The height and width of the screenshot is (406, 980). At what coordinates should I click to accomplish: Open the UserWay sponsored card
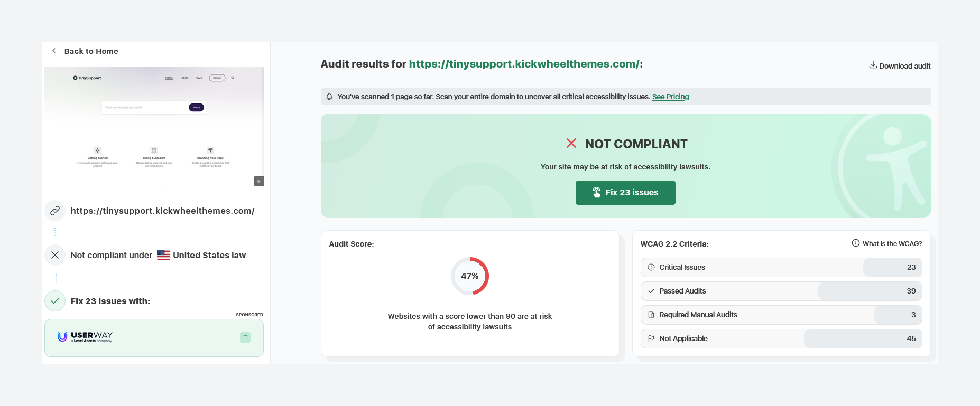[x=154, y=338]
